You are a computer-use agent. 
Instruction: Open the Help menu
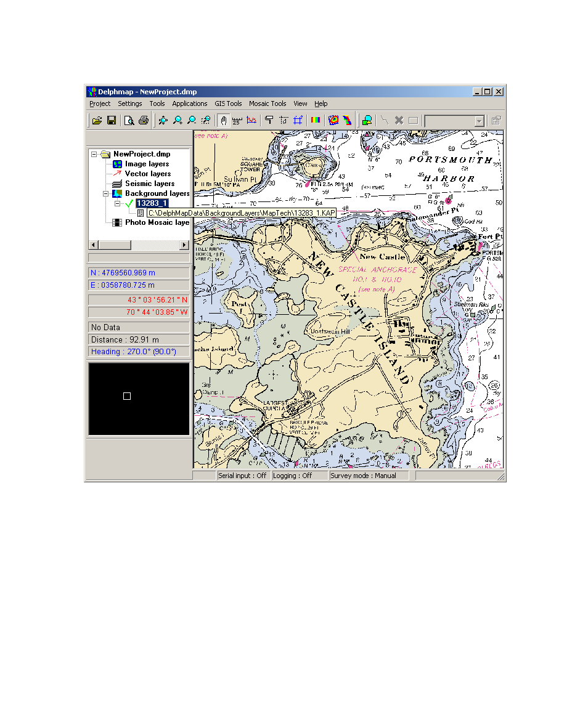point(321,104)
